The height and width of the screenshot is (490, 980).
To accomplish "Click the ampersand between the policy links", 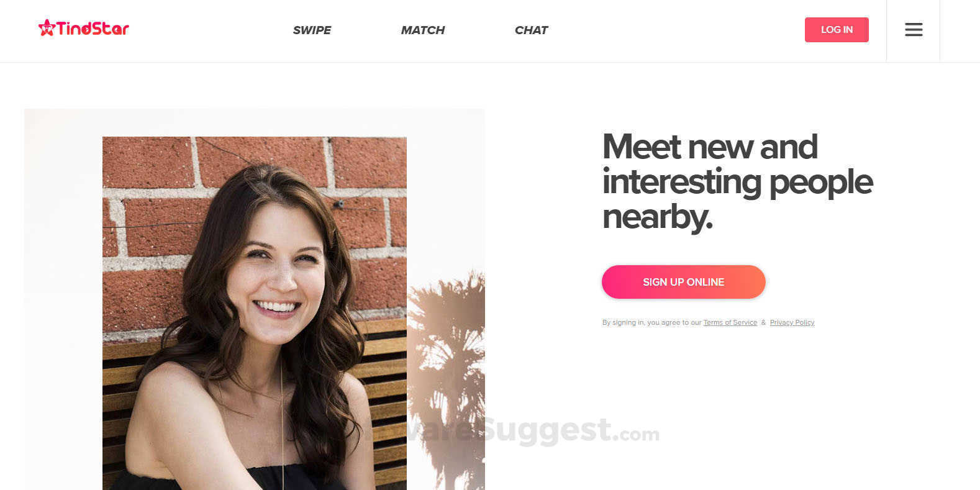I will pos(763,322).
